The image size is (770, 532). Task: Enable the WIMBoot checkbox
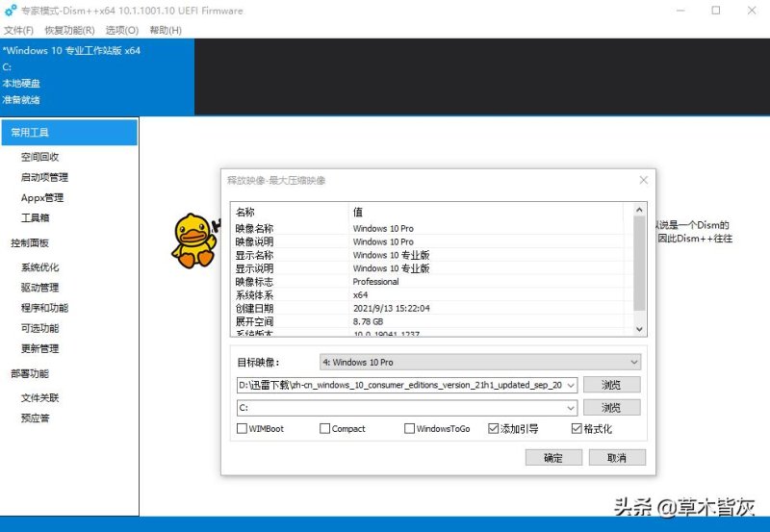click(x=242, y=429)
